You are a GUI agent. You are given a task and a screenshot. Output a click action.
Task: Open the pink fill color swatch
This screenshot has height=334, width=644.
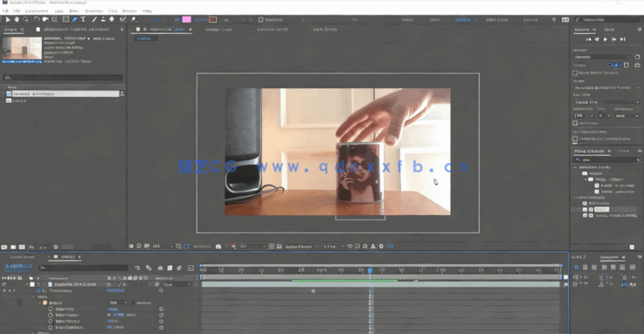click(186, 19)
